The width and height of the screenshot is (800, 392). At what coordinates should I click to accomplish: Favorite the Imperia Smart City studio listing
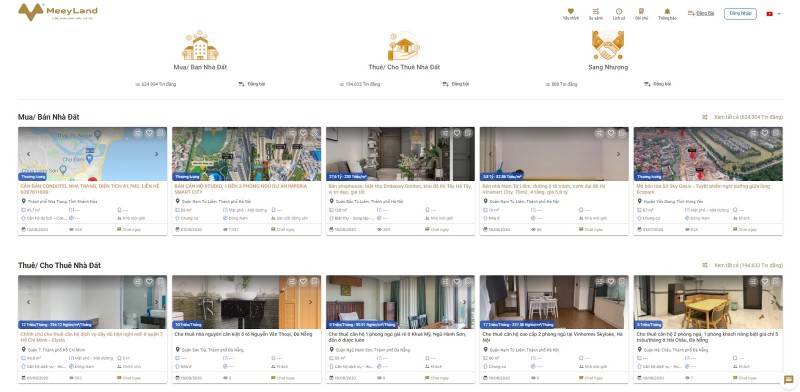click(x=303, y=133)
